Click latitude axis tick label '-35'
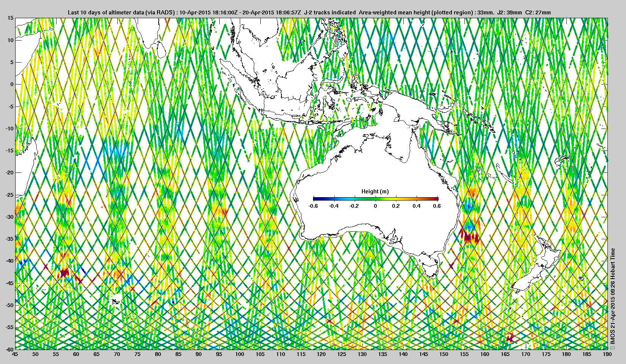The height and width of the screenshot is (364, 626). (9, 239)
